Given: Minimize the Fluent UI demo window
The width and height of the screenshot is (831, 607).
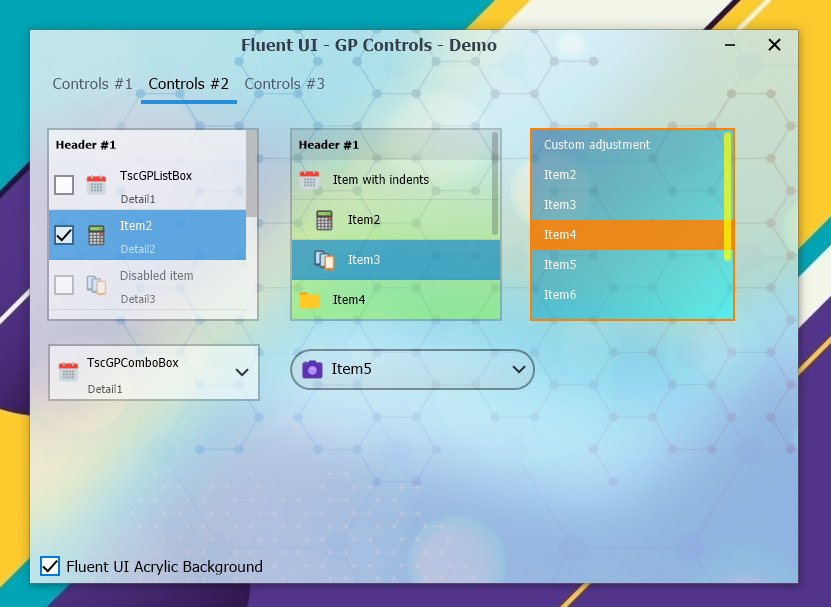Looking at the screenshot, I should click(x=730, y=45).
